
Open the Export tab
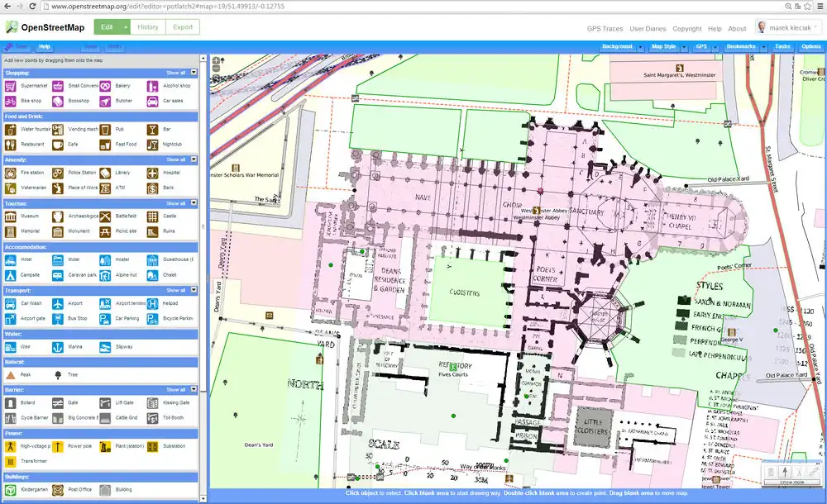(x=183, y=27)
